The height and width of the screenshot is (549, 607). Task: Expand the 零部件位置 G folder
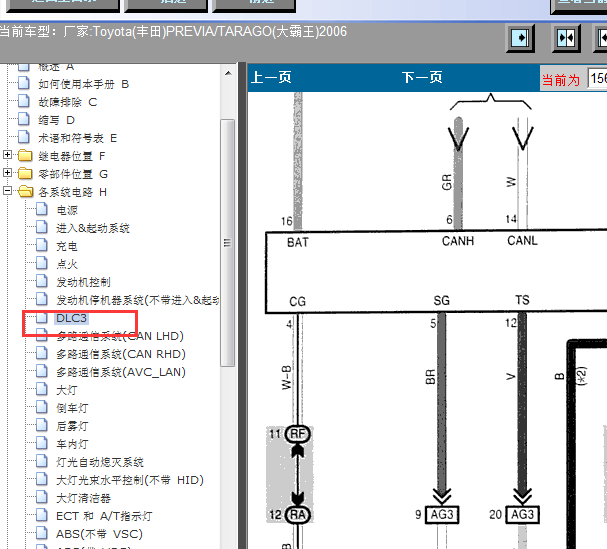pyautogui.click(x=7, y=173)
